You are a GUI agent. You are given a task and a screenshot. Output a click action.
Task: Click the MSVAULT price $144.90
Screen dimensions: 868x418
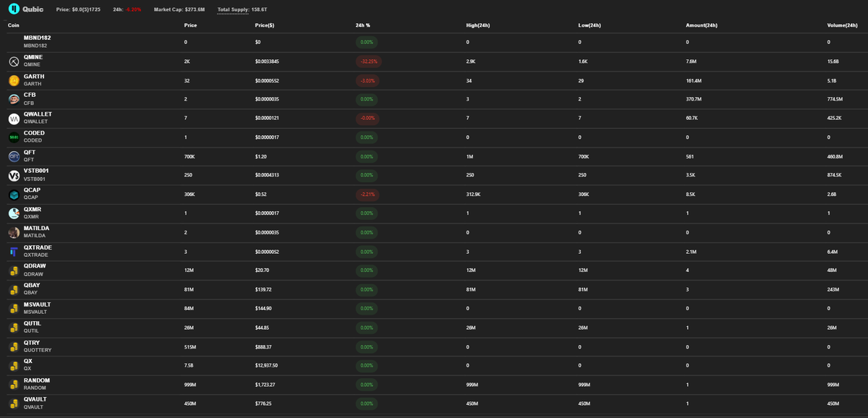click(263, 309)
